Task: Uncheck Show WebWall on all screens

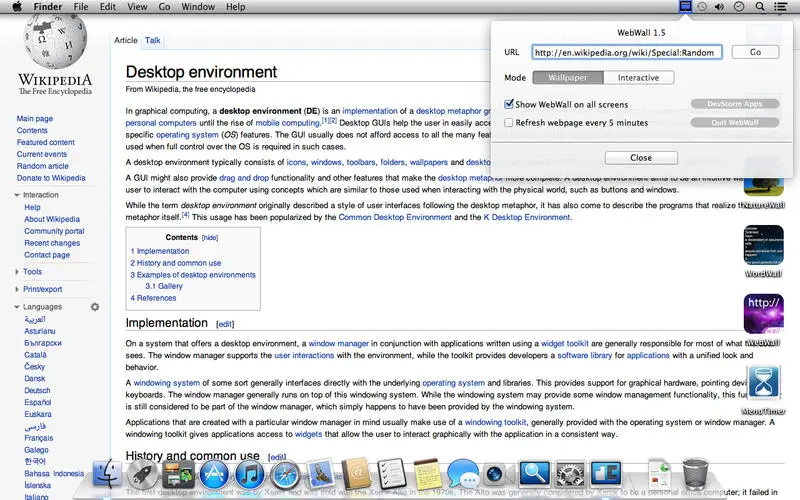Action: tap(509, 104)
